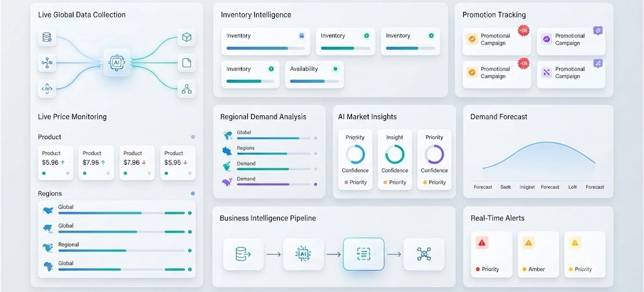The height and width of the screenshot is (292, 644).
Task: Click the purple map icon on the purple Demand row
Action: pos(227,182)
